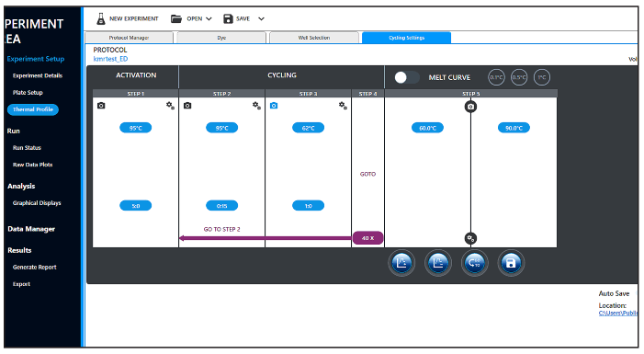Toggle the Melt Curve switch
This screenshot has height=354, width=644.
point(407,77)
